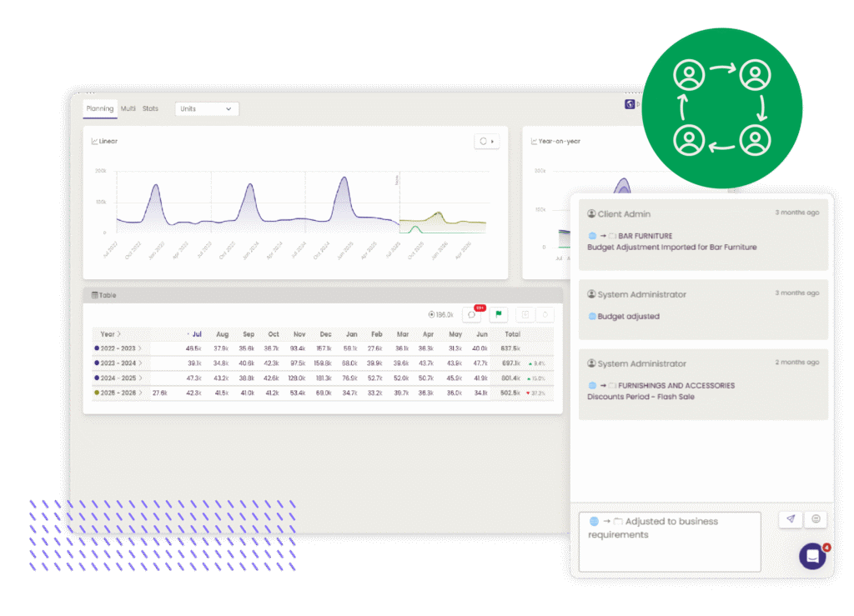This screenshot has height=616, width=854.
Task: Toggle the 2022 - 2023 series dot
Action: (97, 348)
